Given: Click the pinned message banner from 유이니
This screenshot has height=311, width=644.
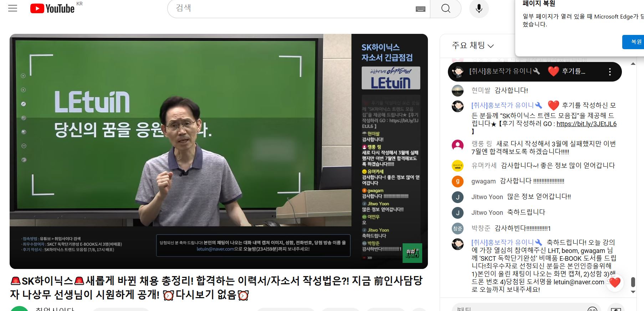Looking at the screenshot, I should point(535,72).
